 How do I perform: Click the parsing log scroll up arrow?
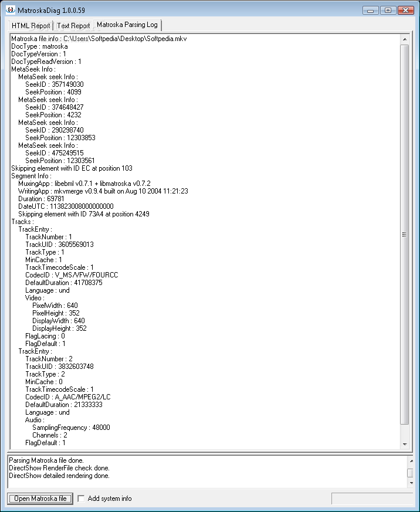[405, 39]
